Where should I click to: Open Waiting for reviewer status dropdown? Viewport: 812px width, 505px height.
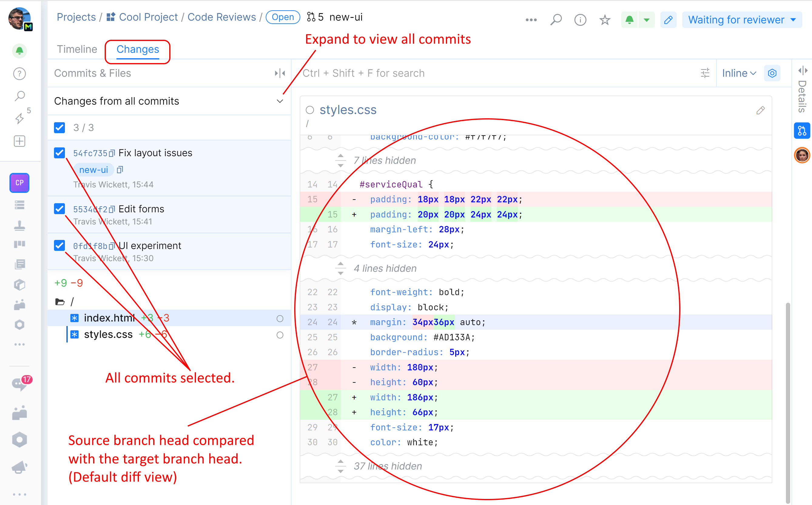[742, 20]
